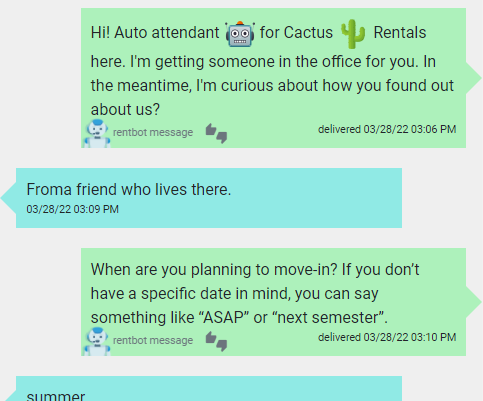Click the robot face emoji in the greeting
Viewport: 483px width, 401px height.
click(240, 34)
